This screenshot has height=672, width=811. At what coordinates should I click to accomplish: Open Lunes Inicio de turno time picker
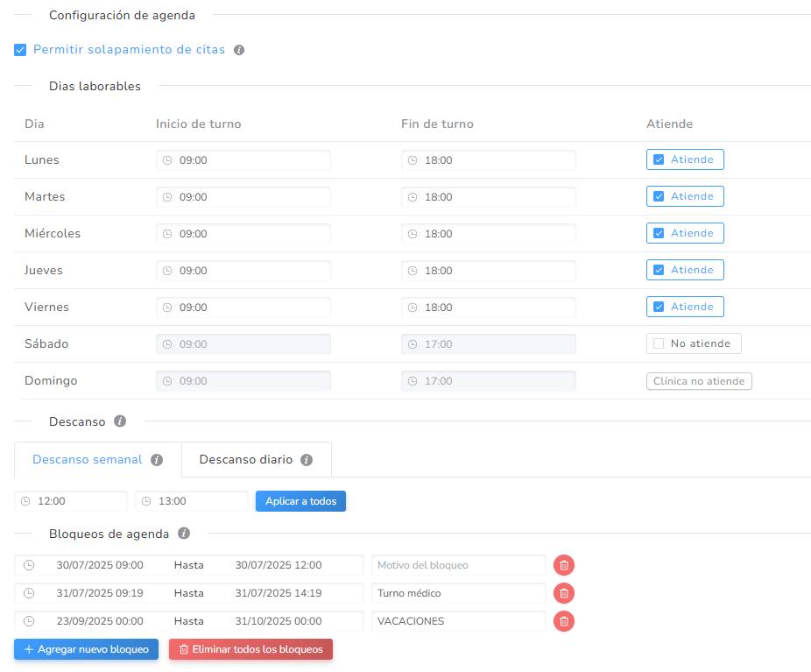243,160
